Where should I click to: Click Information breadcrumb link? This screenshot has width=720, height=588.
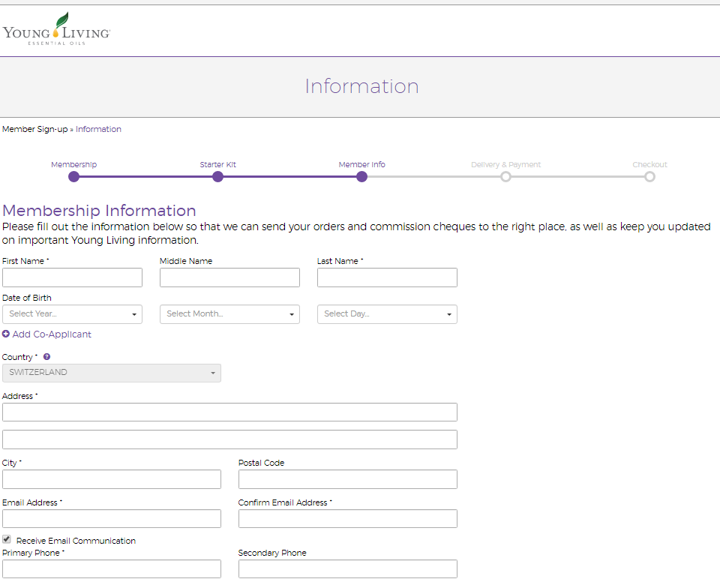[x=99, y=130]
